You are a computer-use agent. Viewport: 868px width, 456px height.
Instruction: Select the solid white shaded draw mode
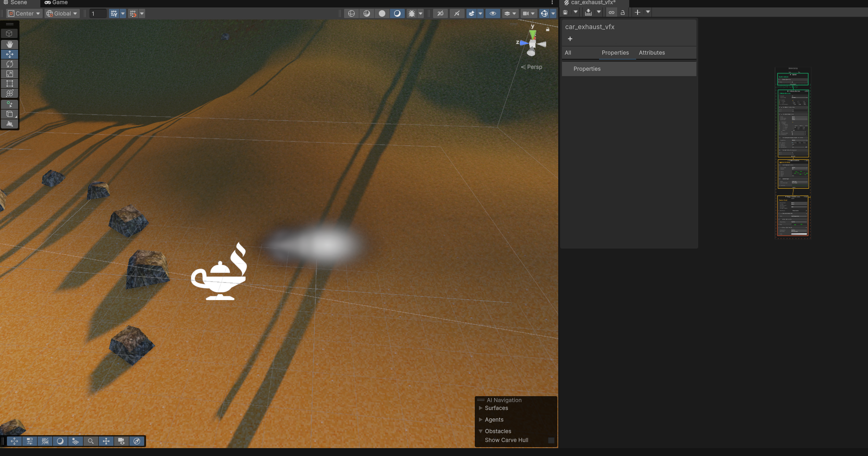pos(382,13)
